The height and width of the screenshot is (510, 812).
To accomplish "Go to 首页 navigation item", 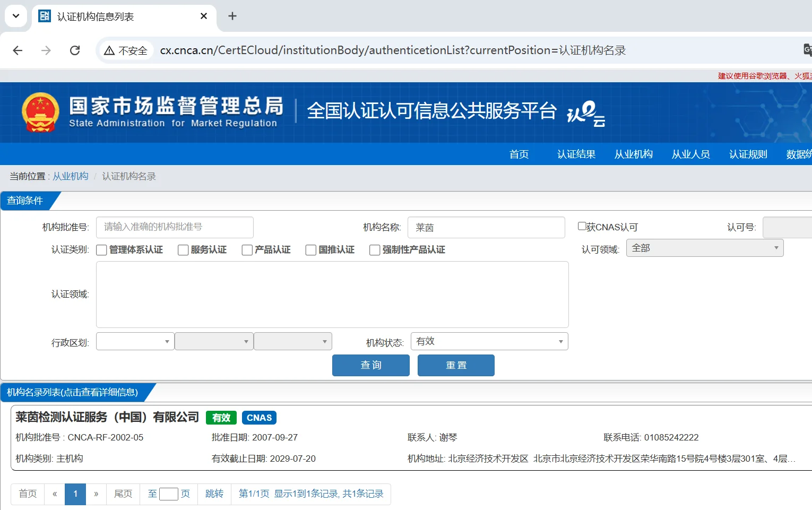I will [519, 154].
